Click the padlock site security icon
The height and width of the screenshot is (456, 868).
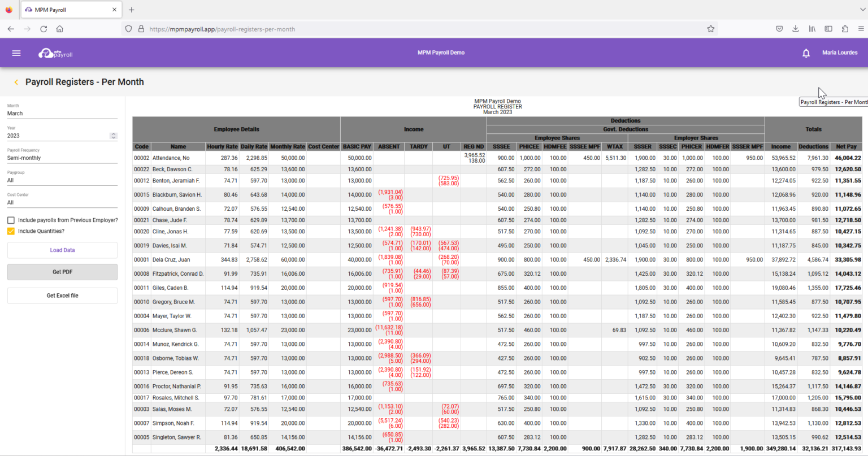(x=141, y=29)
